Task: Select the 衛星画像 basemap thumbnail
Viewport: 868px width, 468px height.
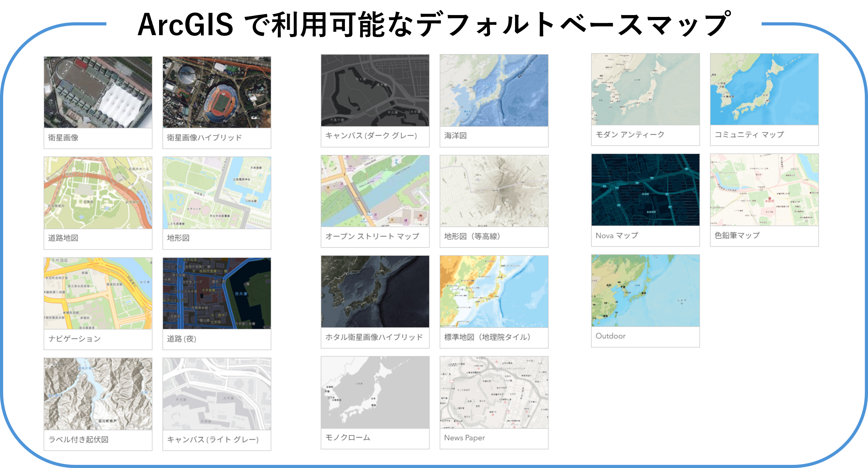Action: [x=98, y=92]
